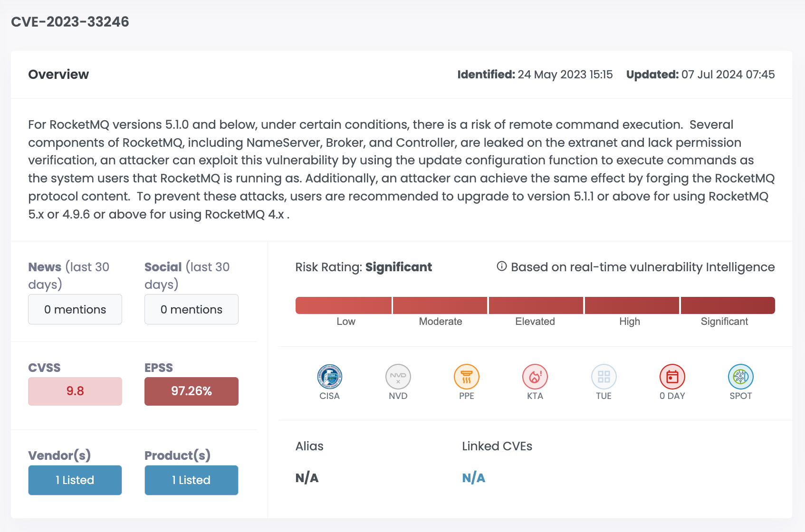The height and width of the screenshot is (532, 805).
Task: Click the Alias heading
Action: pos(309,446)
